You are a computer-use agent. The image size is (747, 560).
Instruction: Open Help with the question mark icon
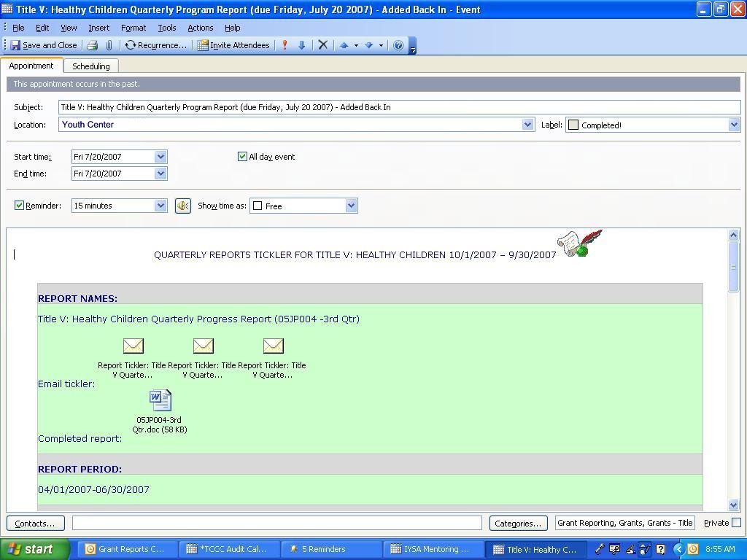coord(398,45)
